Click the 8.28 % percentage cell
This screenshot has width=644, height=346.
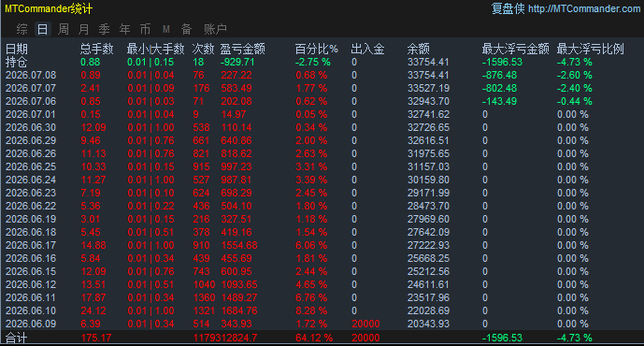click(x=311, y=311)
